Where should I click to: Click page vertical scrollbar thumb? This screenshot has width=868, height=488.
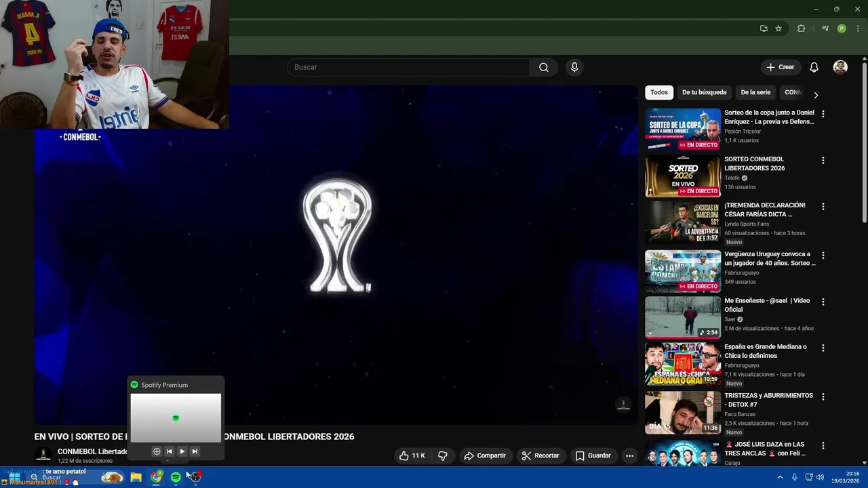click(864, 142)
